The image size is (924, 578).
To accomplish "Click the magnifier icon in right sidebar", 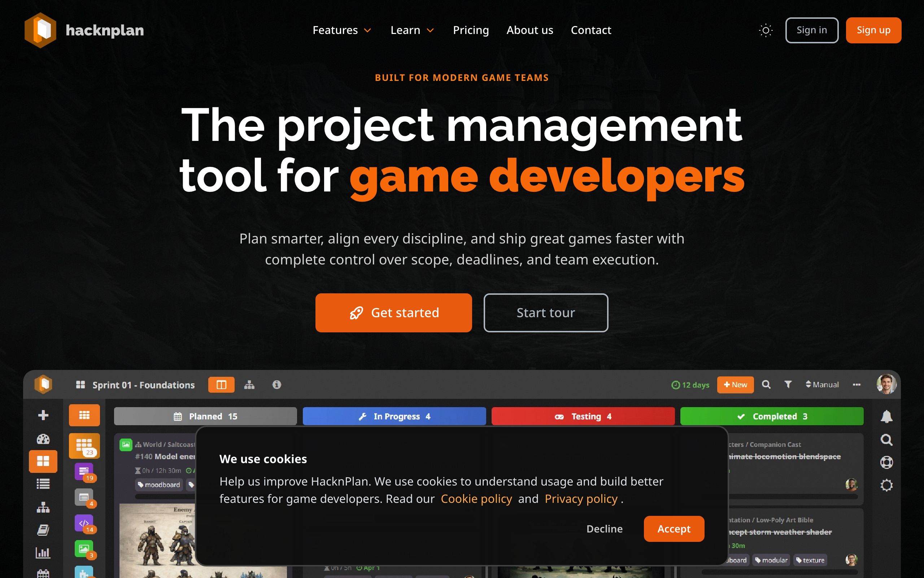I will tap(886, 440).
